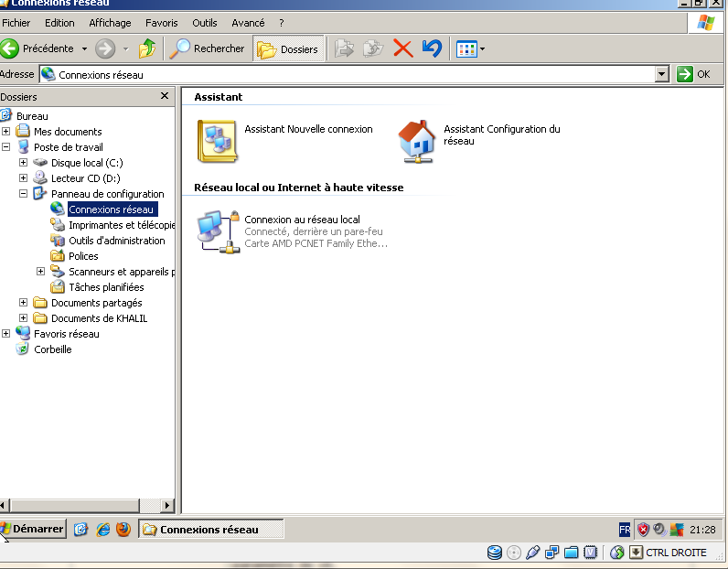Open Assistant Configuration du réseau icon
This screenshot has width=728, height=569.
coord(418,141)
